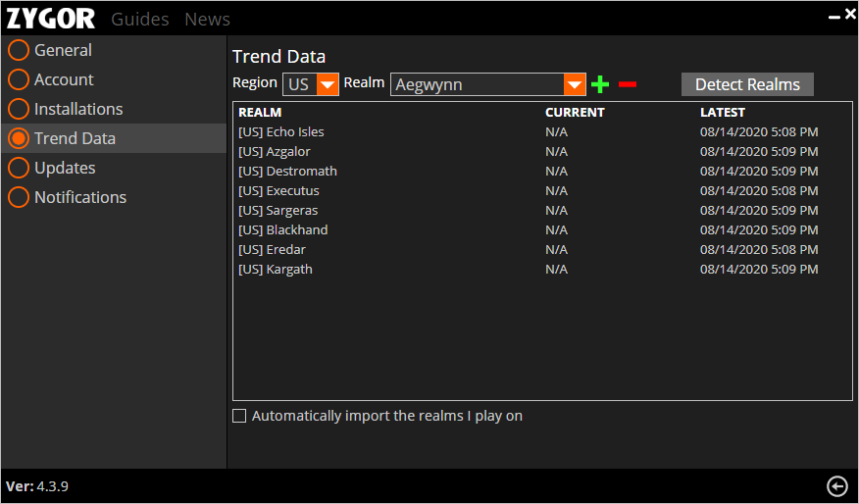Open the Region dropdown showing US

(x=311, y=84)
